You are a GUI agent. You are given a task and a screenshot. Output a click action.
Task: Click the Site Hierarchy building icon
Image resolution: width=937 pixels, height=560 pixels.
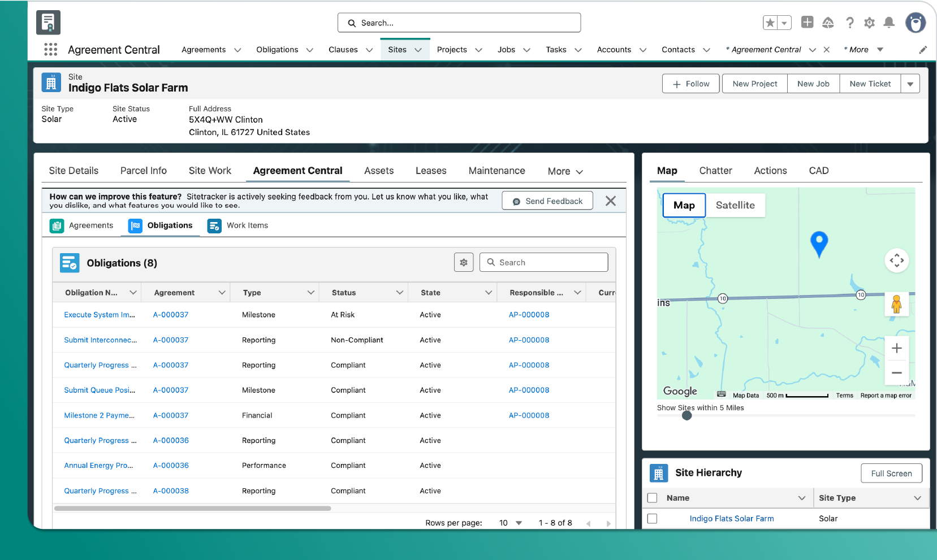click(659, 474)
